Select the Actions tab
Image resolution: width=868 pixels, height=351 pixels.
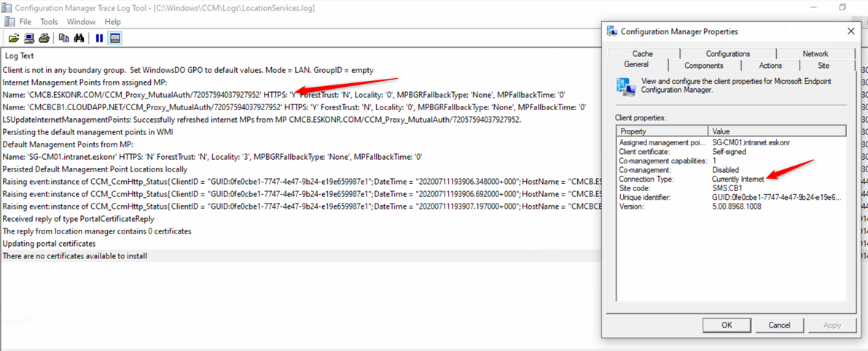(x=770, y=66)
